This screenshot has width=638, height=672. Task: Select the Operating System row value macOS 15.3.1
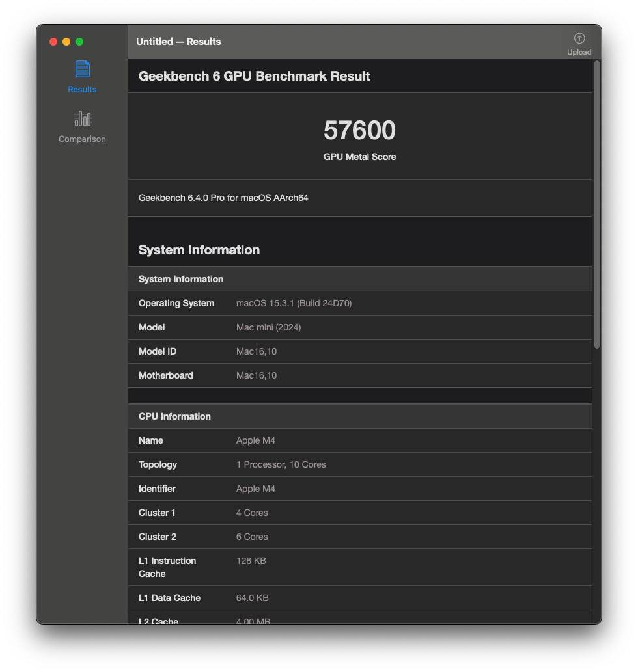click(294, 303)
